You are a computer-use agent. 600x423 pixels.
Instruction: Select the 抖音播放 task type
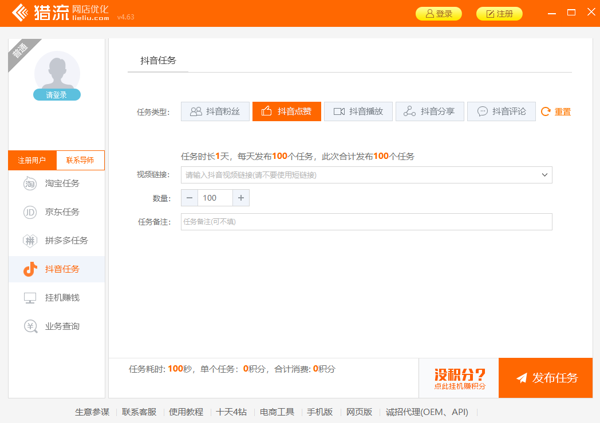coord(358,112)
